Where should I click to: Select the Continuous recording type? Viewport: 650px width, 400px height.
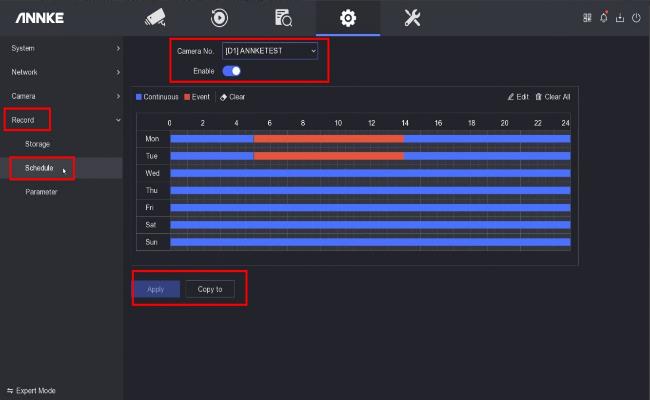click(157, 97)
